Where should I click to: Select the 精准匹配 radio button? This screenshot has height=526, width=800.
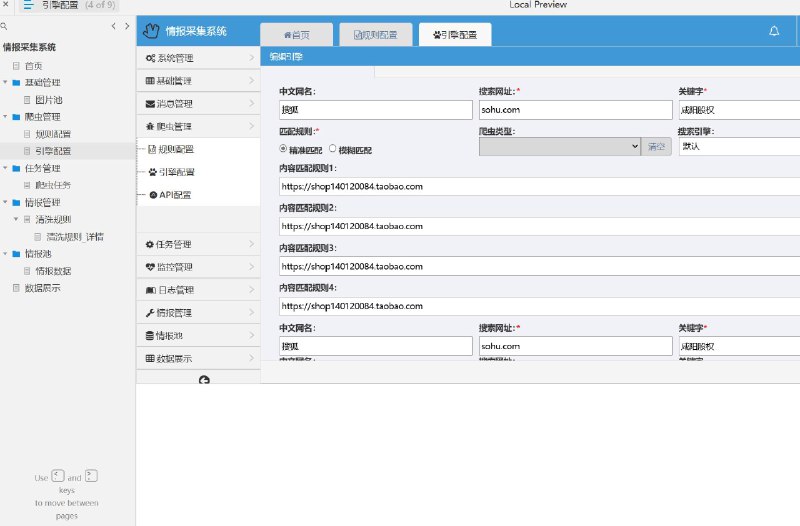pyautogui.click(x=283, y=148)
